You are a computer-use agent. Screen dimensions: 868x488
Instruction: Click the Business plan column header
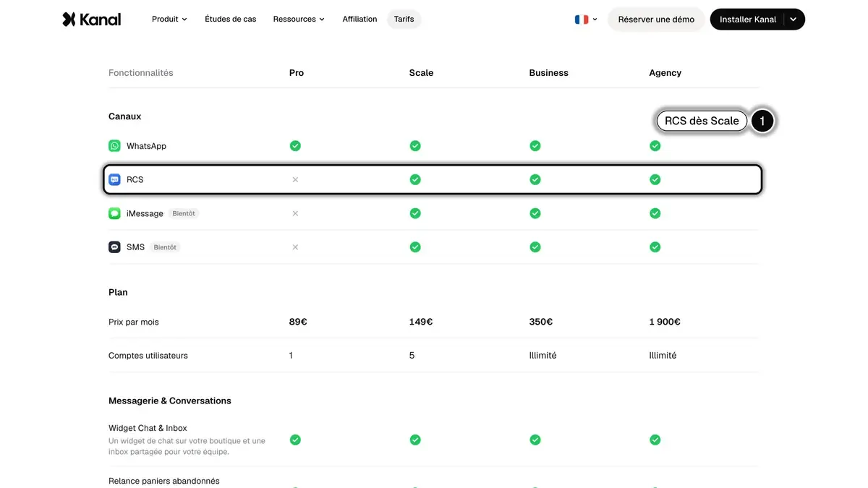(549, 73)
